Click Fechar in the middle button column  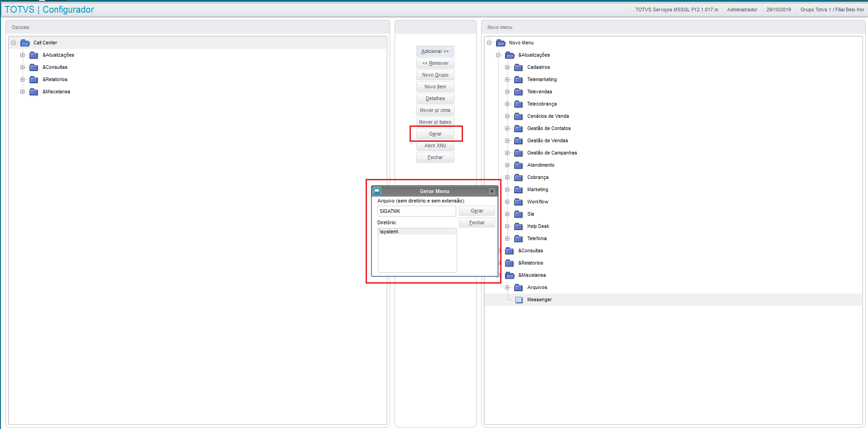435,157
